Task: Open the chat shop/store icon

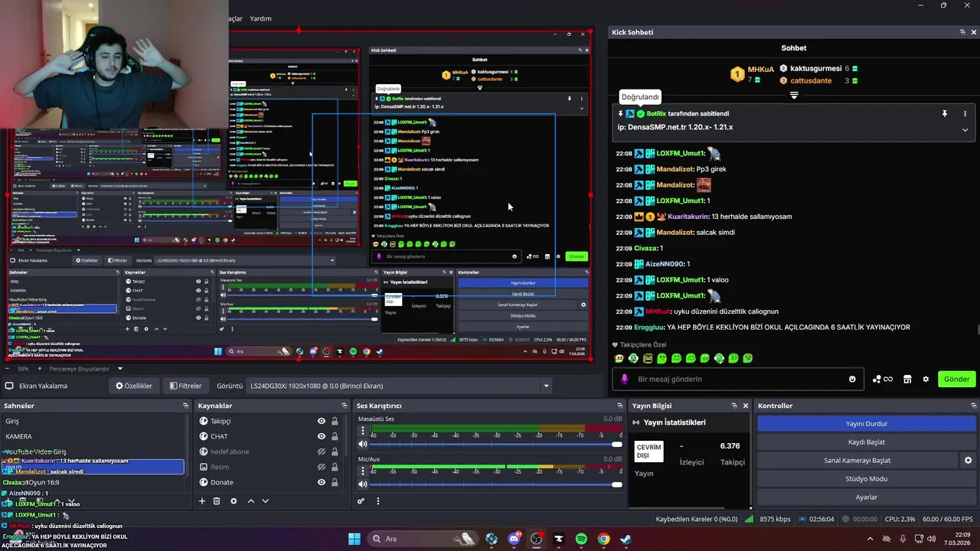Action: (x=907, y=379)
